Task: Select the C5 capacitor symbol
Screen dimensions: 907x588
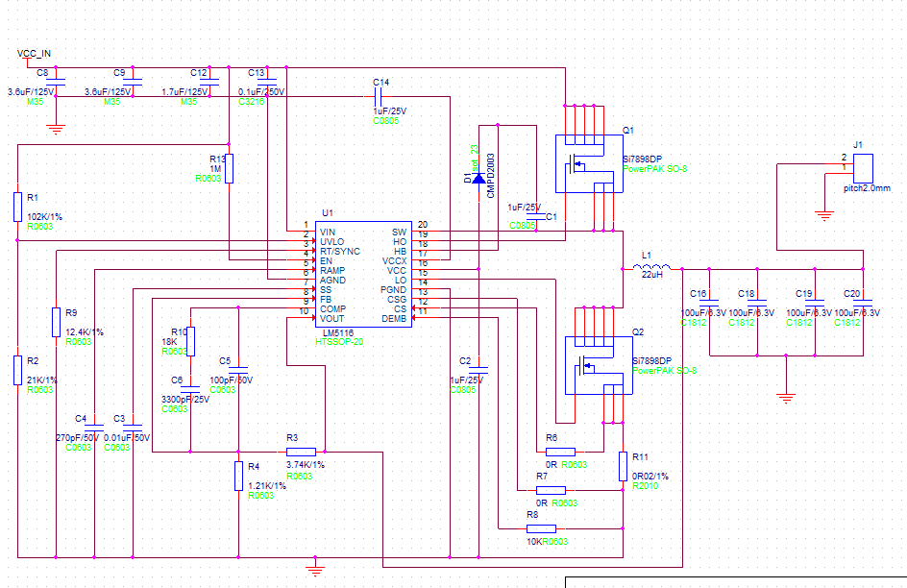Action: [x=238, y=370]
